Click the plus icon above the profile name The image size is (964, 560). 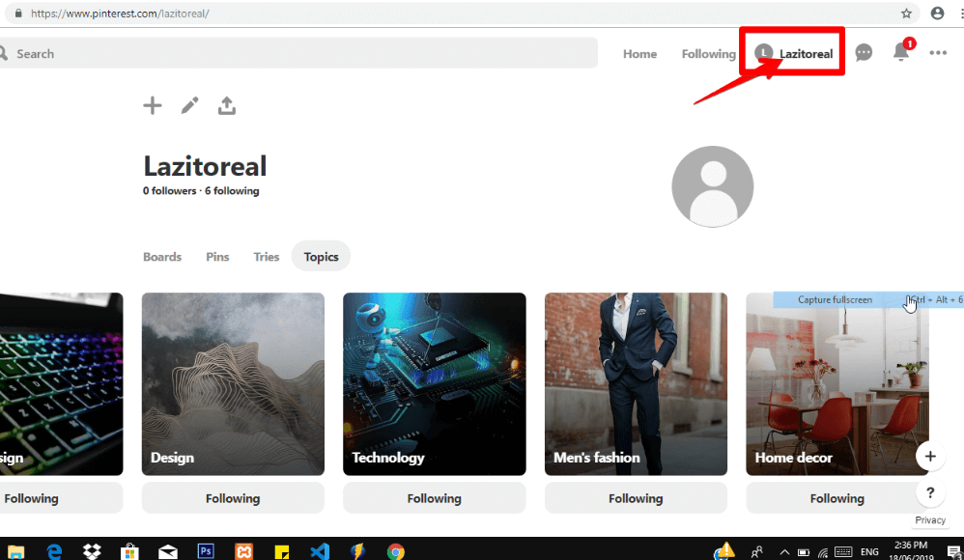point(153,106)
